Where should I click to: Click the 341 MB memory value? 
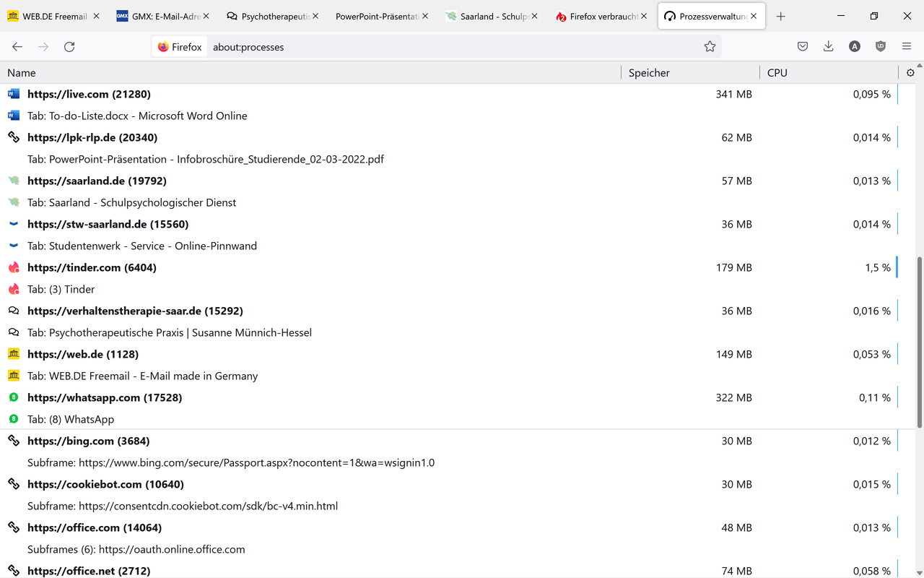(x=734, y=94)
